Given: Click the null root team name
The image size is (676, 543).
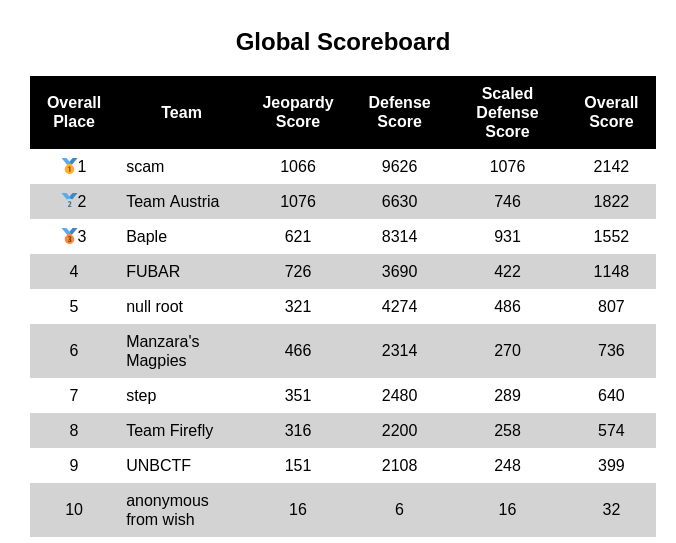Looking at the screenshot, I should pyautogui.click(x=154, y=306).
